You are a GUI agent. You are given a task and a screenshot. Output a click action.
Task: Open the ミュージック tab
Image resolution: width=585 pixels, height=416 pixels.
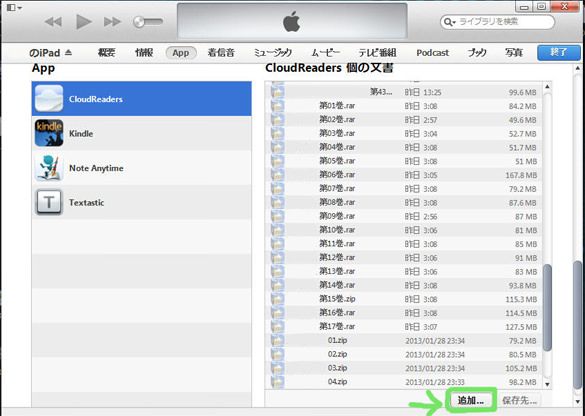tap(272, 53)
